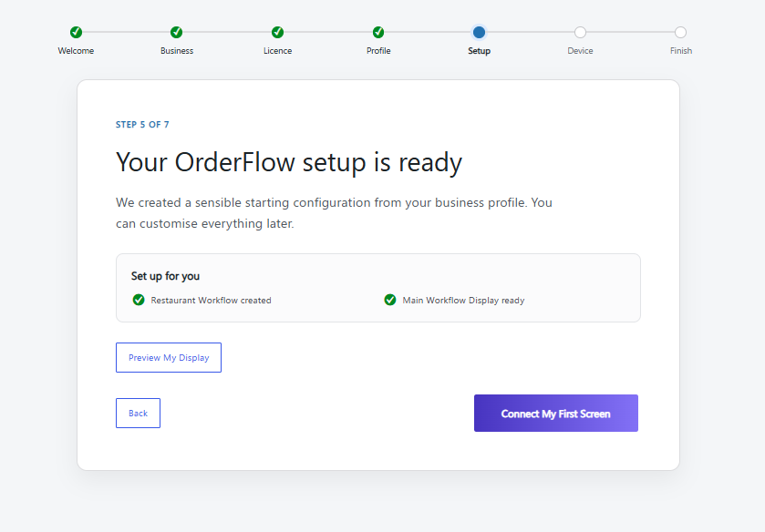Click checkmark beside Main Workflow Display ready
This screenshot has width=765, height=532.
(390, 300)
